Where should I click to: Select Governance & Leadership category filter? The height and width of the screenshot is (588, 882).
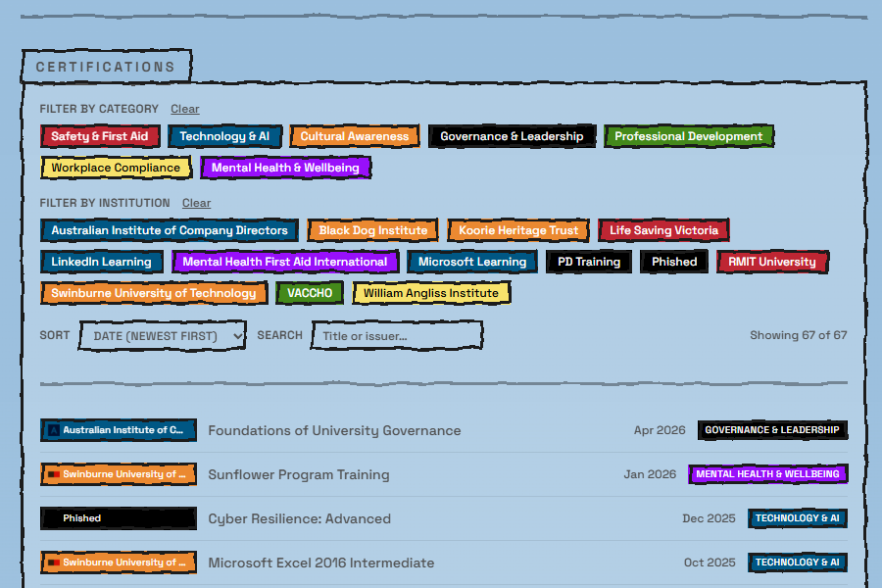pos(512,136)
